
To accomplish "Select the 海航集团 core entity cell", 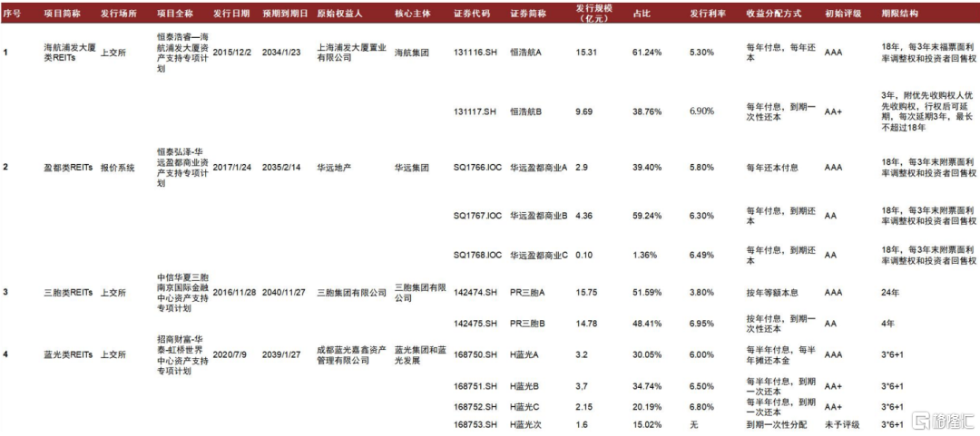I will coord(412,53).
